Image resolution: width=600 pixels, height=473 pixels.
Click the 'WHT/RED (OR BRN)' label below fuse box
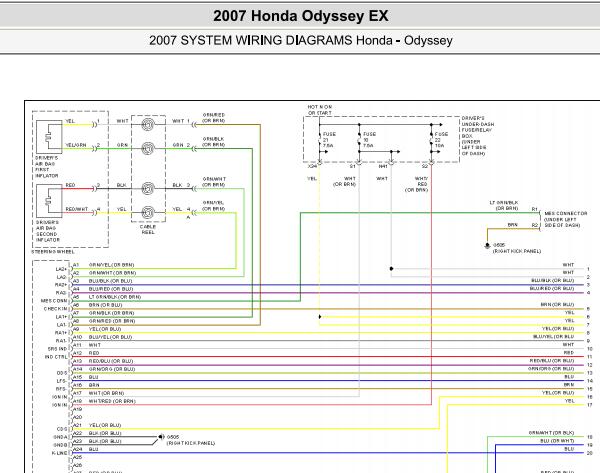416,184
